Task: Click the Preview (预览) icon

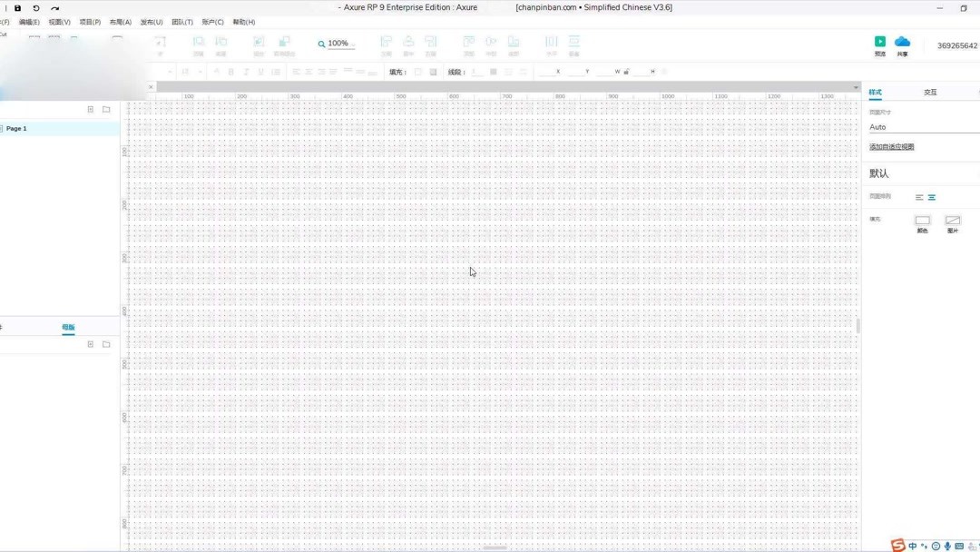Action: tap(879, 41)
